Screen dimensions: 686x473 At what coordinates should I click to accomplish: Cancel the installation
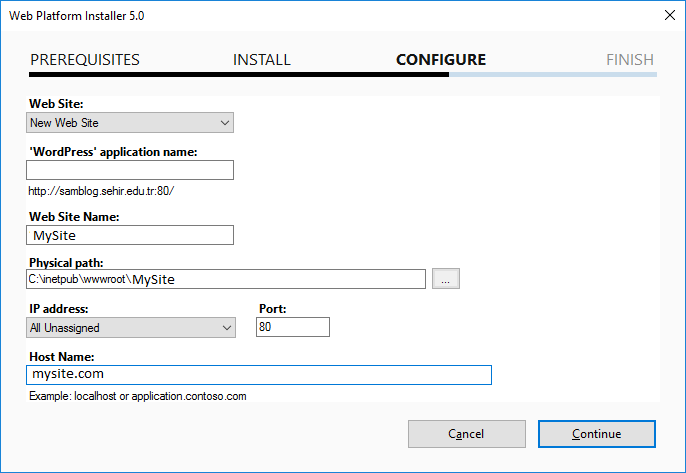point(467,434)
